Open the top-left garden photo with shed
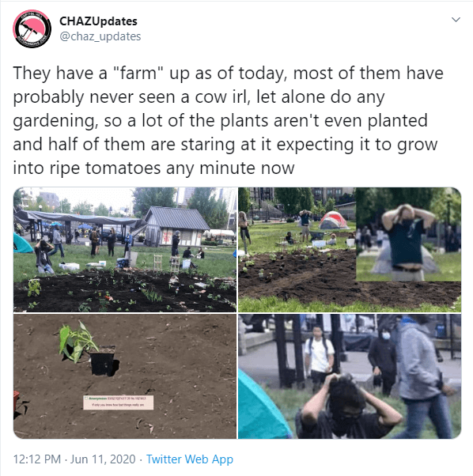473x476 pixels. 125,250
